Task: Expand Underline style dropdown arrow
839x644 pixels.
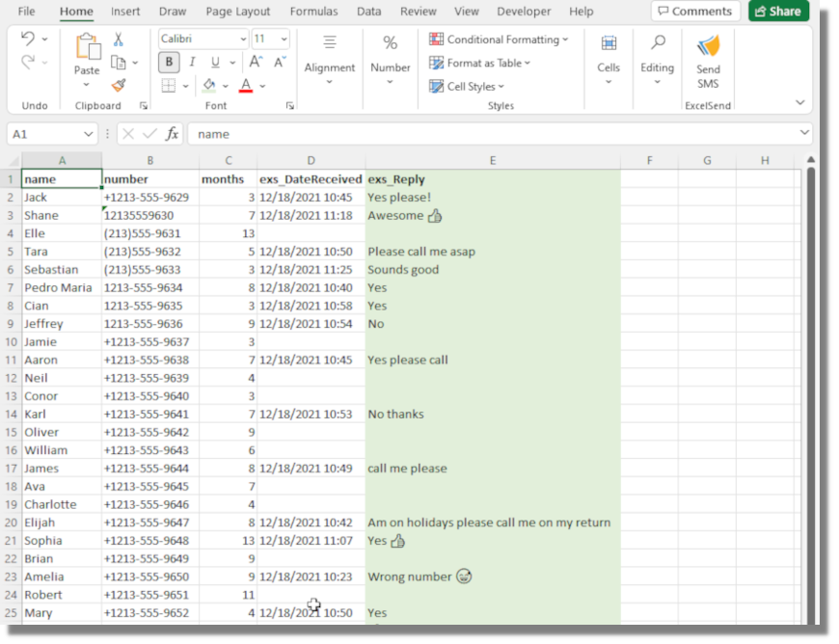Action: 232,63
